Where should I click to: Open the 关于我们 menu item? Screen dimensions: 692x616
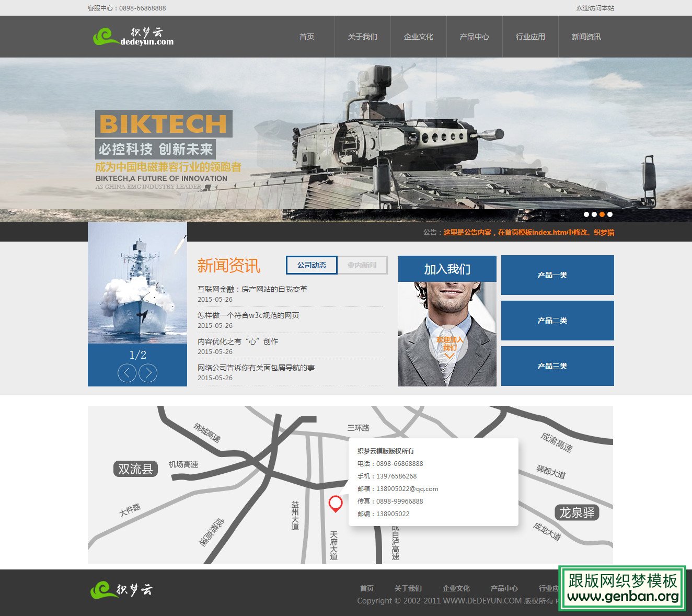(362, 37)
